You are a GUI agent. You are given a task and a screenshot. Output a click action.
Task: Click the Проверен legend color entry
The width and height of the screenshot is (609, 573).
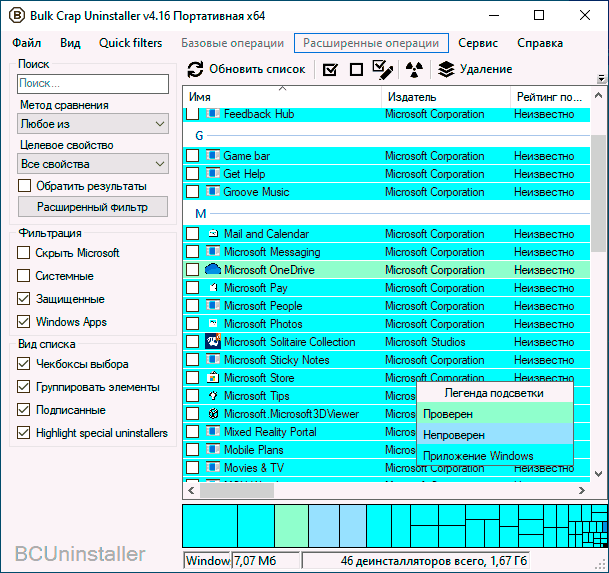coord(495,414)
